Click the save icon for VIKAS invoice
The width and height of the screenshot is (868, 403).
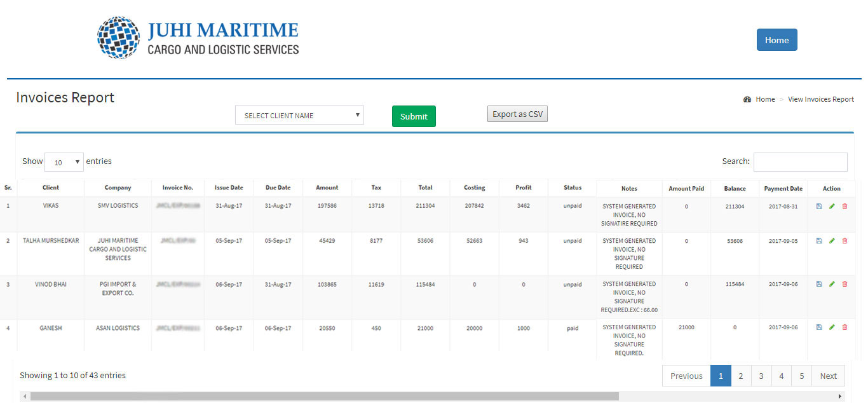pos(819,206)
